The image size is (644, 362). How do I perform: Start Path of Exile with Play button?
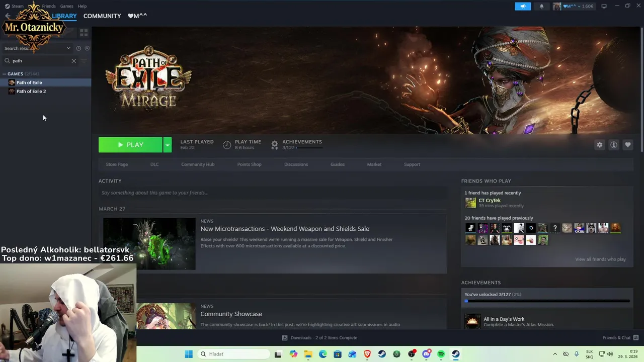click(x=130, y=145)
